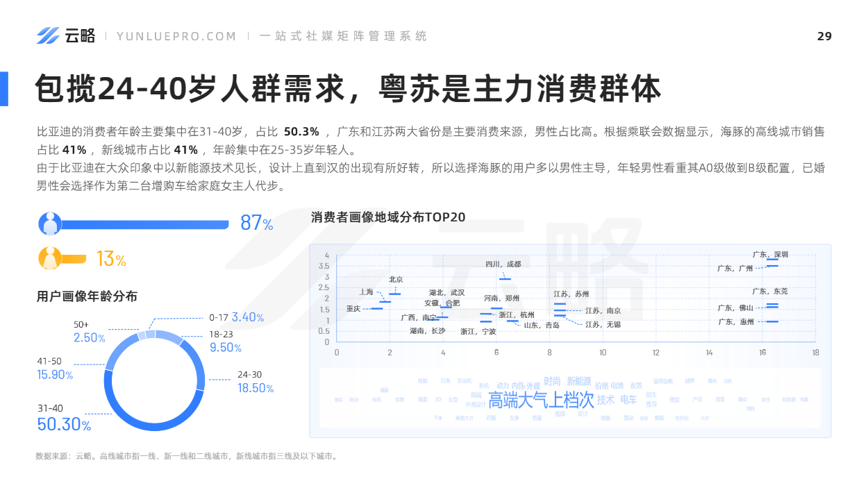Click the 河南，郑州 data label

(501, 298)
